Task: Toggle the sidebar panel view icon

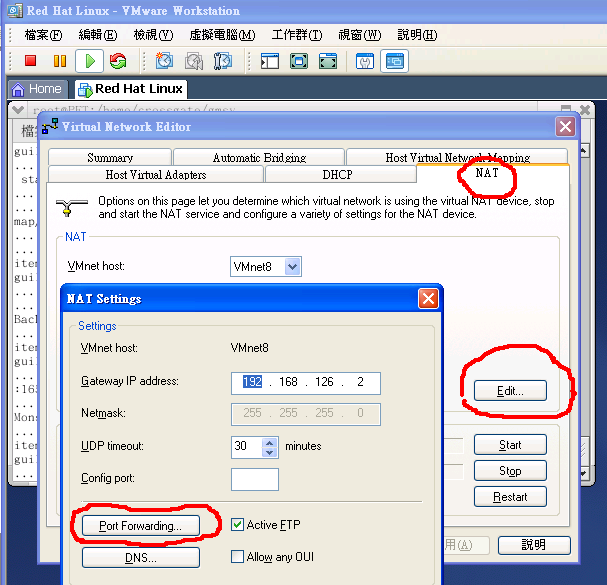Action: click(x=269, y=61)
